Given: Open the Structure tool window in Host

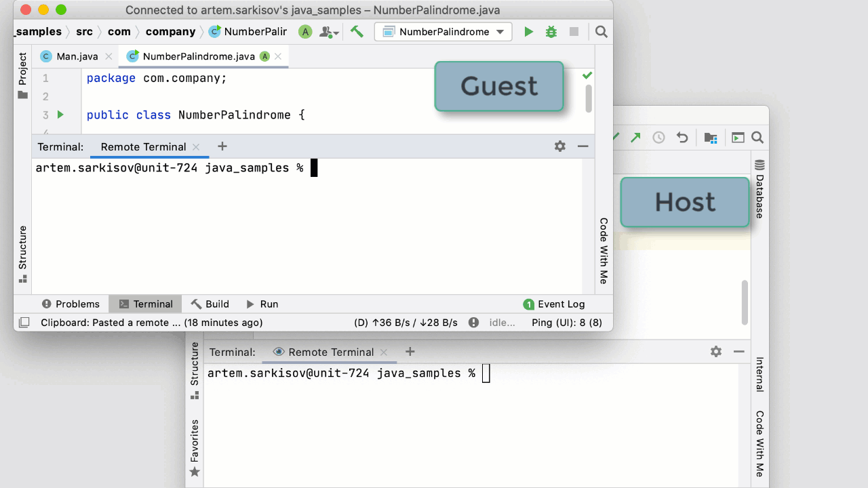Looking at the screenshot, I should pyautogui.click(x=195, y=370).
